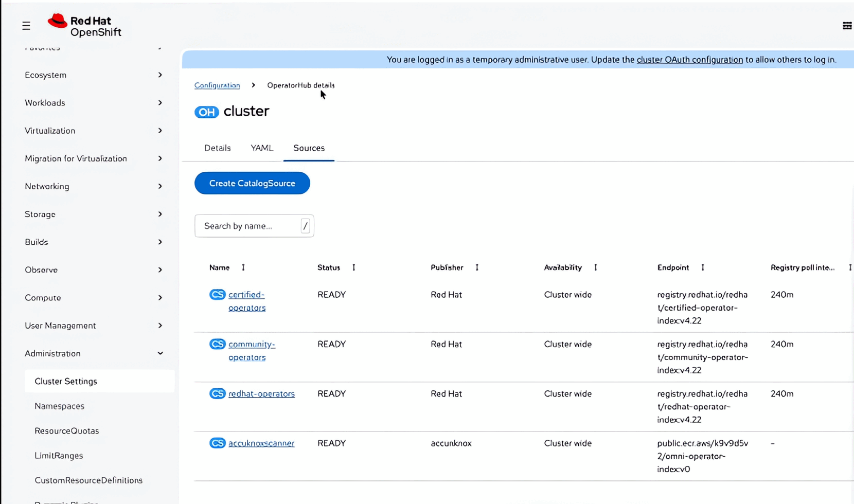Expand the Ecosystem navigation section
The width and height of the screenshot is (854, 504).
tap(94, 75)
